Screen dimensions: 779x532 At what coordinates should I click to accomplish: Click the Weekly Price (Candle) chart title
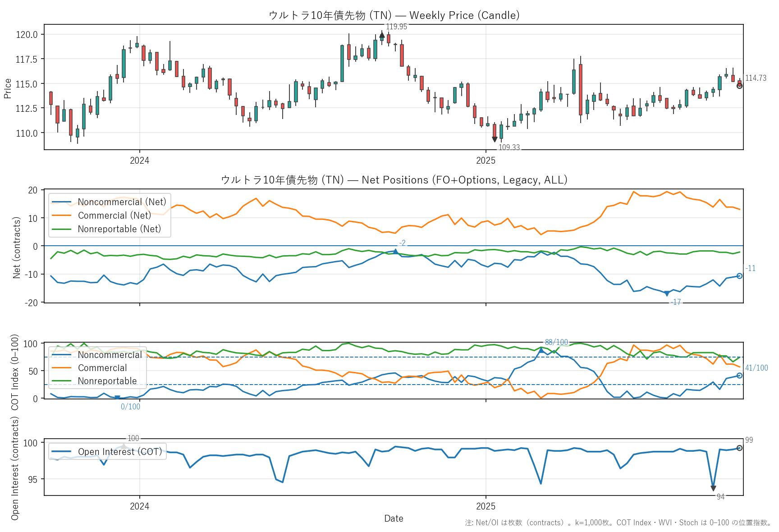(x=394, y=15)
